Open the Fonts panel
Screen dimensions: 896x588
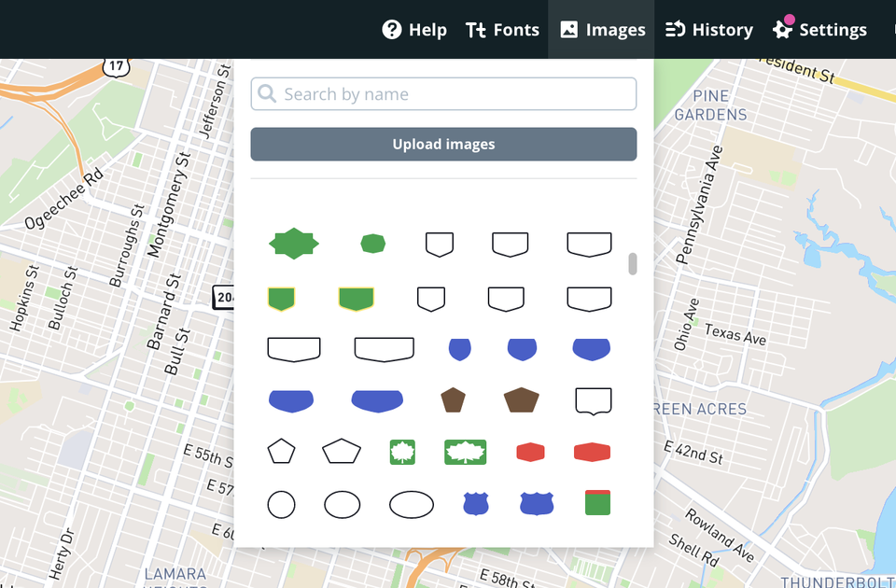click(x=502, y=30)
